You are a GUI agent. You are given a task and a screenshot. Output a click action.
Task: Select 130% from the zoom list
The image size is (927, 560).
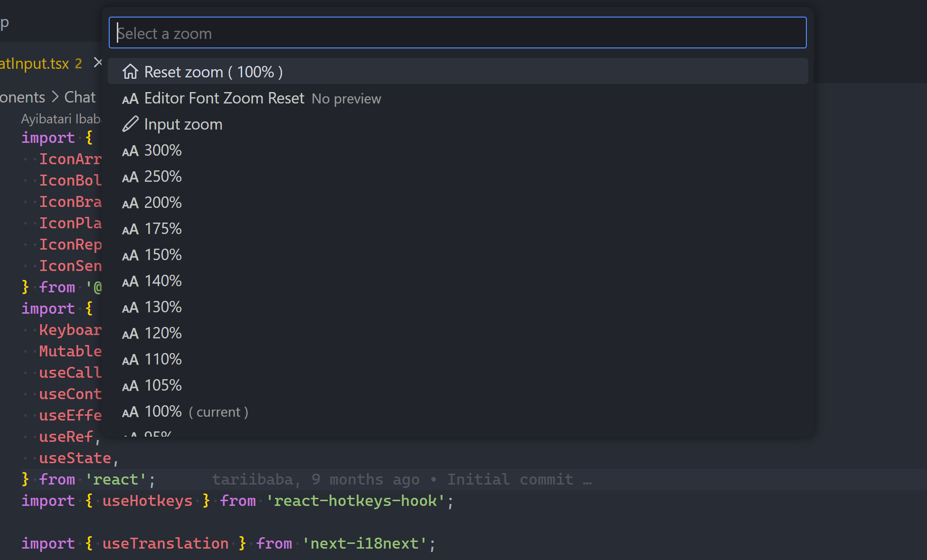[x=163, y=307]
